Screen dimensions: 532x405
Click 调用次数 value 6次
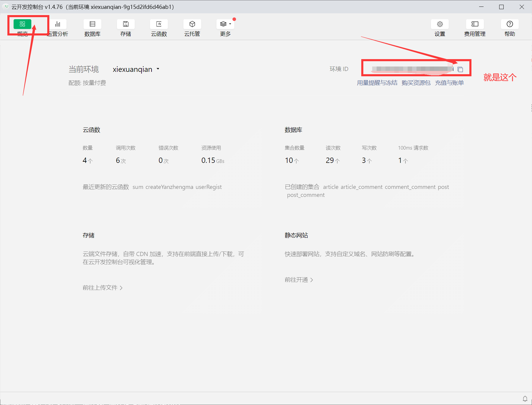tap(121, 161)
